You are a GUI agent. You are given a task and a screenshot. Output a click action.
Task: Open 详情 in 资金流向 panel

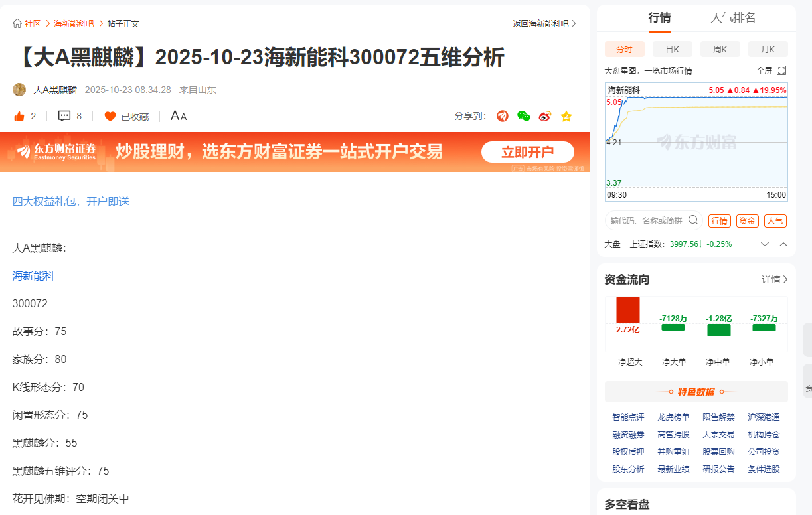(x=775, y=279)
